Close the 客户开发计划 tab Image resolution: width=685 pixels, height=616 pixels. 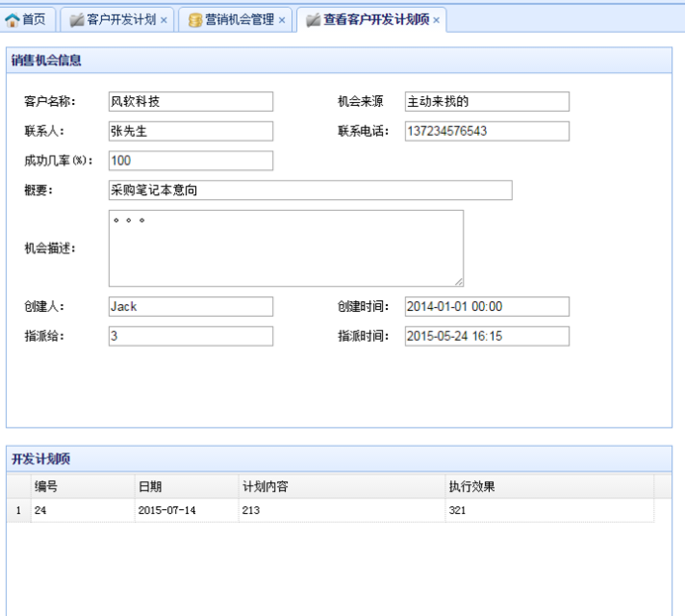[163, 20]
